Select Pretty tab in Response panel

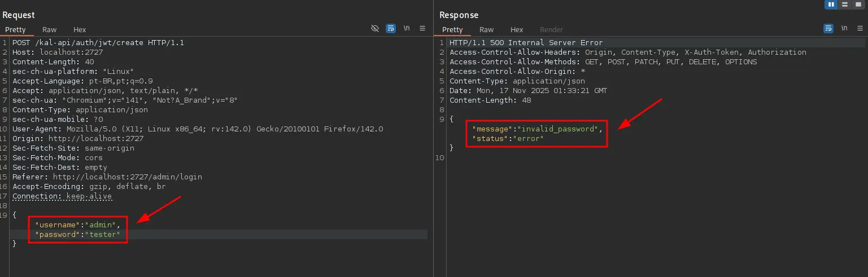pos(452,29)
